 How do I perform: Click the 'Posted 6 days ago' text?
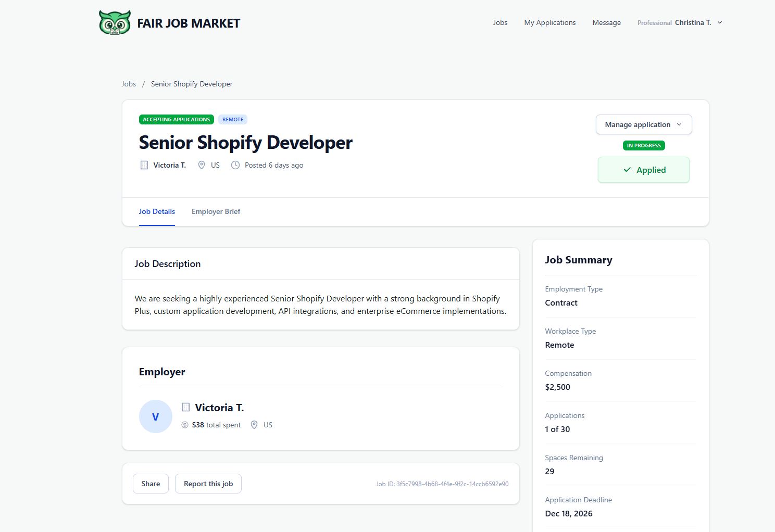(x=274, y=165)
